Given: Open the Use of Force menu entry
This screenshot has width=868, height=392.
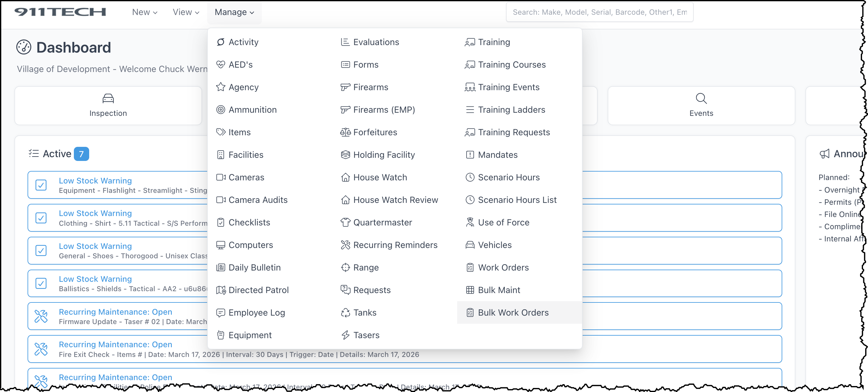Looking at the screenshot, I should tap(503, 223).
